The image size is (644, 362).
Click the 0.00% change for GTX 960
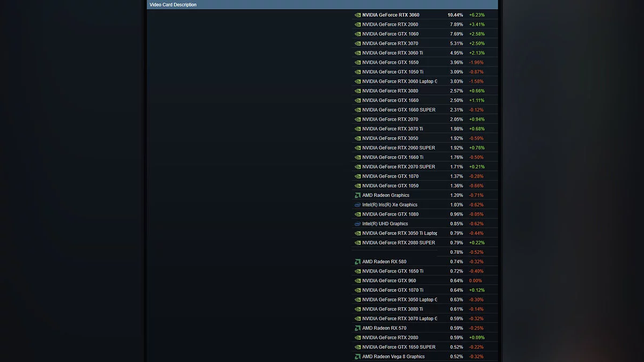[x=475, y=281]
